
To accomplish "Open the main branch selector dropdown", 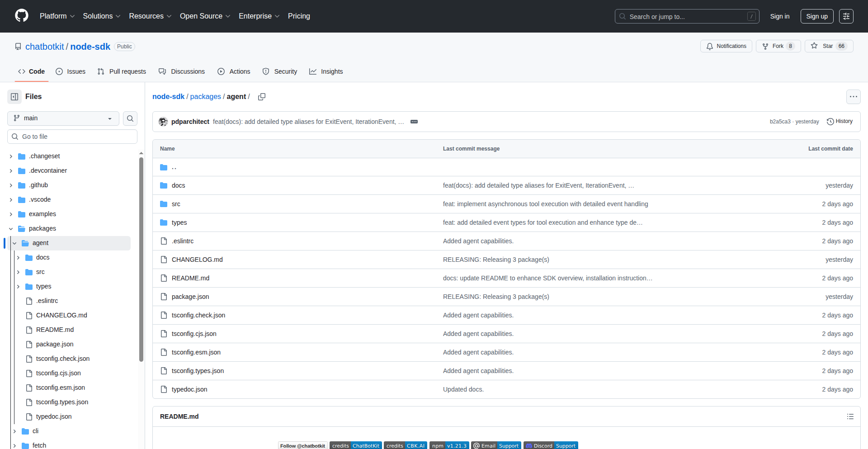I will tap(63, 118).
